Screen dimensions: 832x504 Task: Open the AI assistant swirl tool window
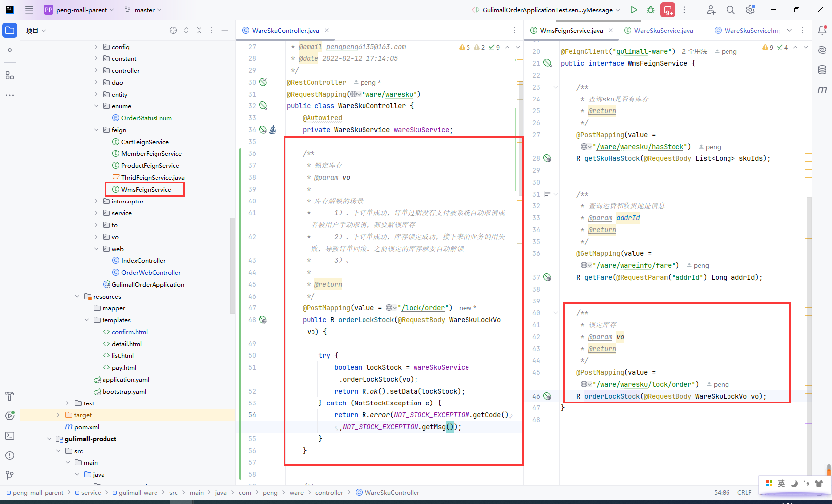click(822, 50)
